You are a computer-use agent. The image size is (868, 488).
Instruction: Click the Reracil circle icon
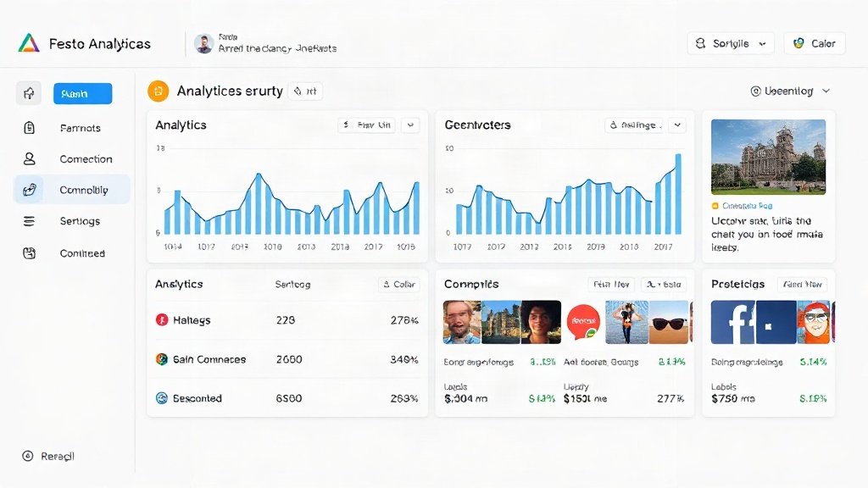(28, 456)
